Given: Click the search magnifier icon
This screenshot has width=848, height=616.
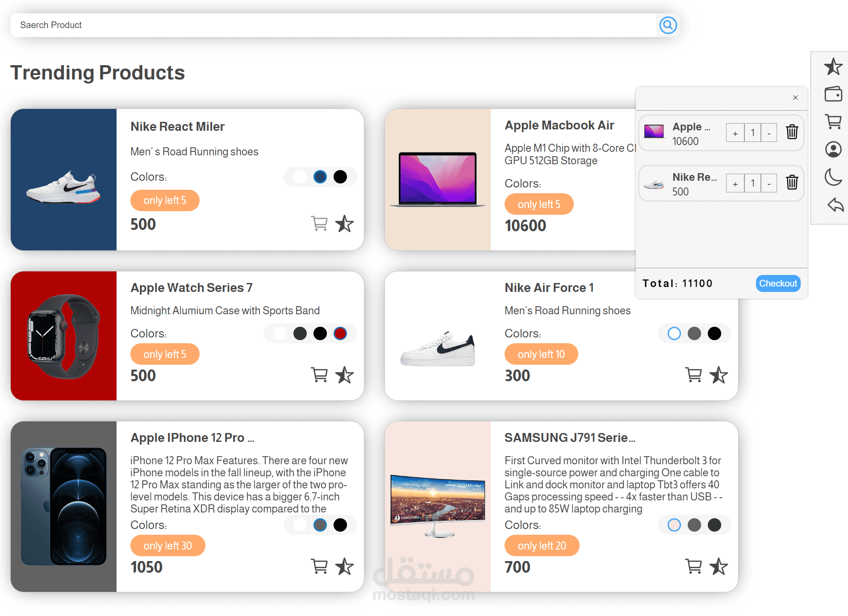Looking at the screenshot, I should [x=668, y=25].
